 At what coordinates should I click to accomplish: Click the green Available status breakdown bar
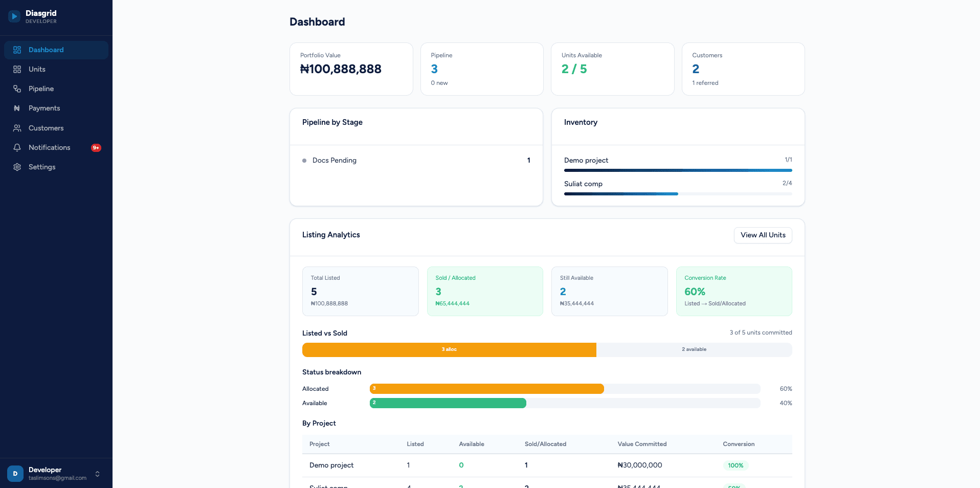pyautogui.click(x=448, y=403)
